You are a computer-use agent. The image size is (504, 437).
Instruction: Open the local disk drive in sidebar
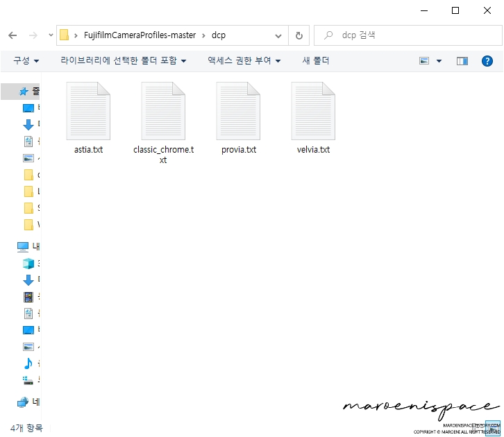tap(28, 381)
